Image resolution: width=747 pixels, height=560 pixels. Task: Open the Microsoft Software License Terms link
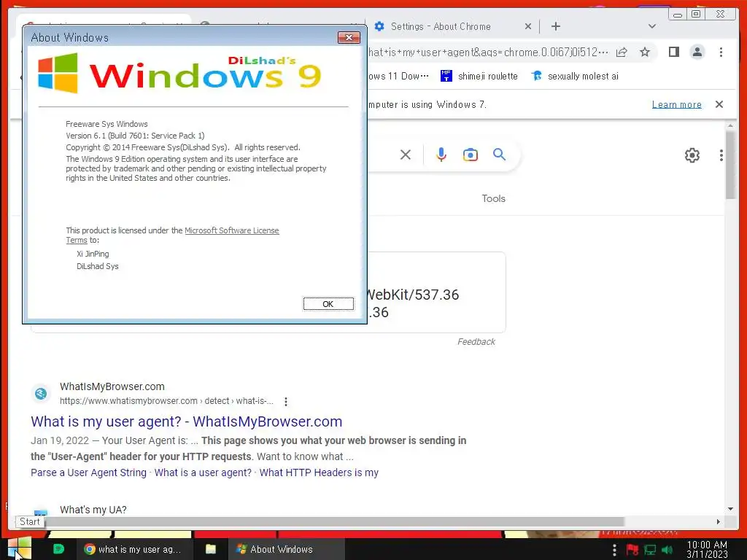click(x=231, y=230)
